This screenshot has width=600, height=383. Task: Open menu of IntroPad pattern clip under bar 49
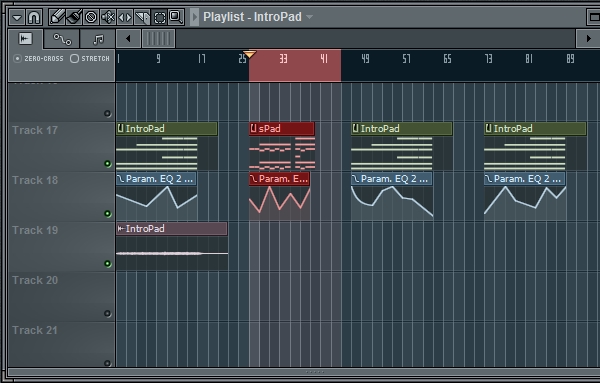tap(355, 129)
